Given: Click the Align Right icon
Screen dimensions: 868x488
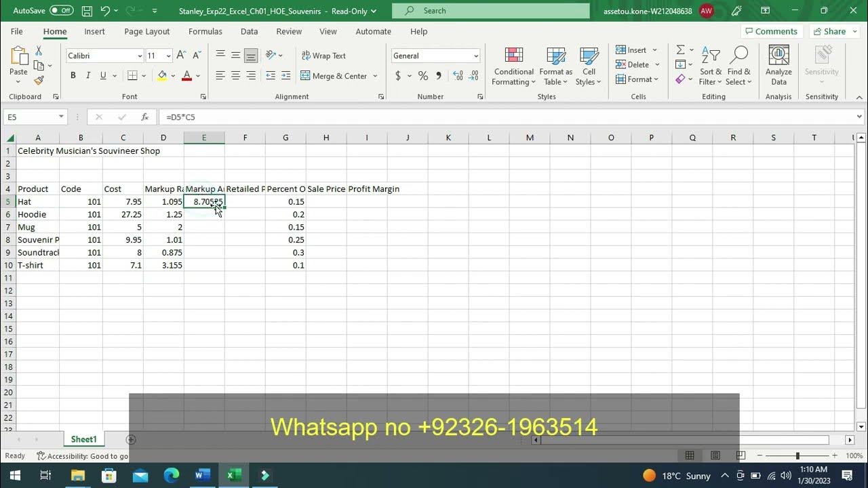Looking at the screenshot, I should pyautogui.click(x=251, y=76).
